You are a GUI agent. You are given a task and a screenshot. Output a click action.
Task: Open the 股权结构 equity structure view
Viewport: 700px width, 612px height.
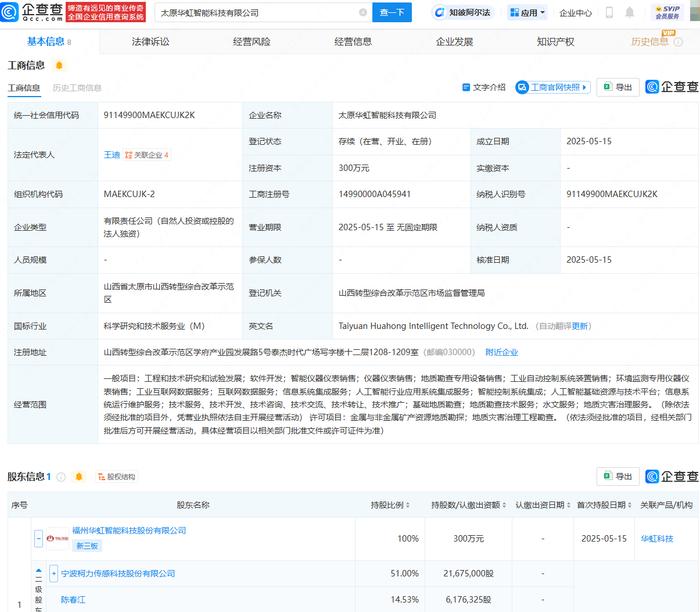tap(117, 477)
